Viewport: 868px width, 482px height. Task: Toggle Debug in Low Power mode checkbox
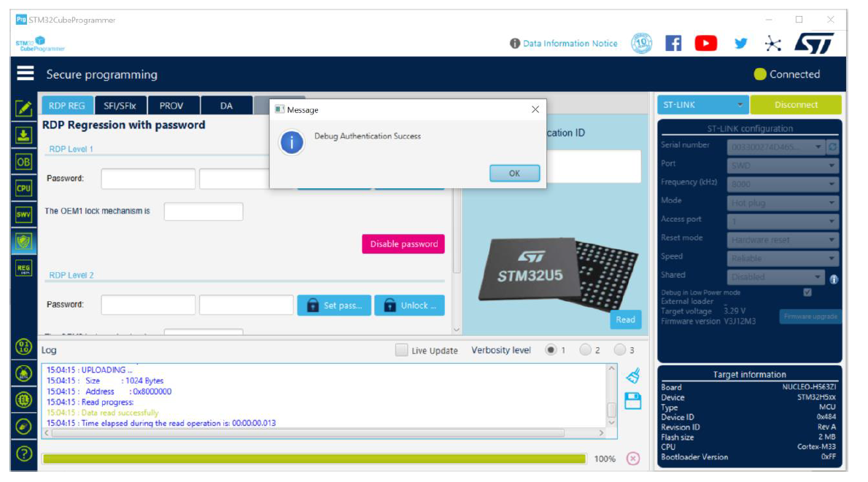[x=807, y=292]
